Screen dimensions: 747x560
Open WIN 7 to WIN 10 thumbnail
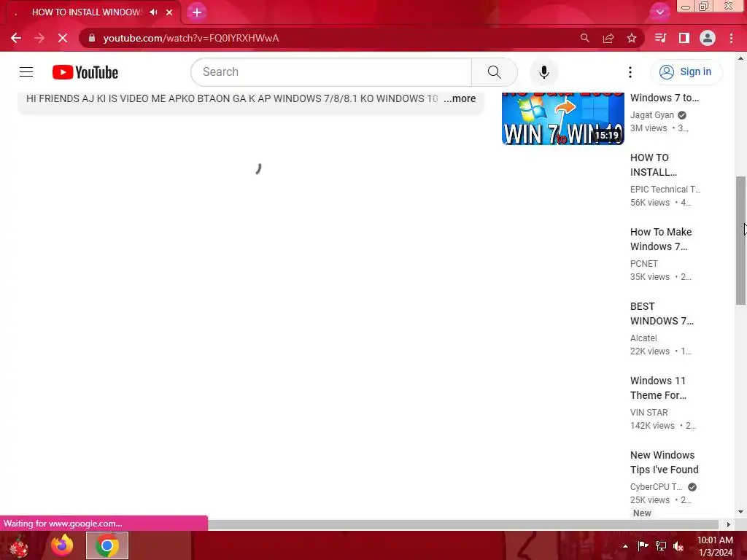coord(562,118)
